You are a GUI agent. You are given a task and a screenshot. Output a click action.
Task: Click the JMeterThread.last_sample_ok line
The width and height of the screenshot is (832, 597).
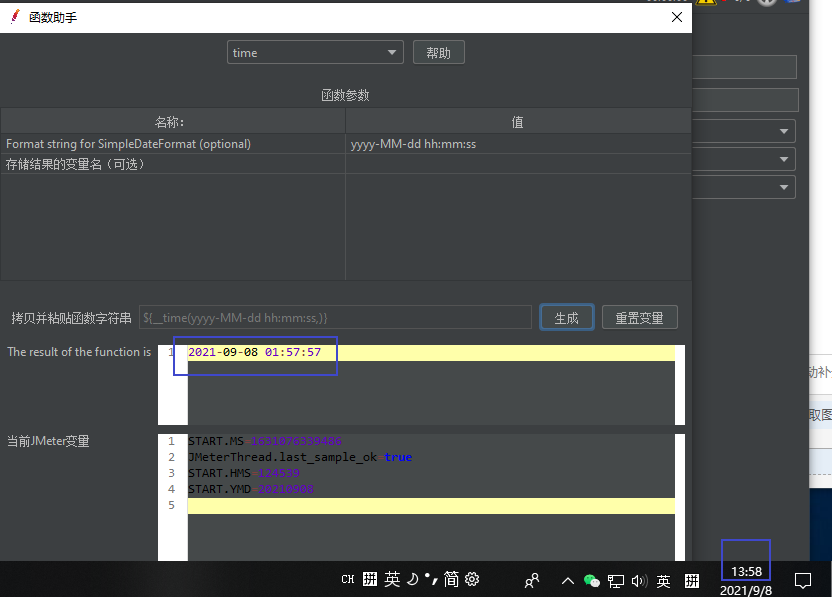tap(300, 457)
